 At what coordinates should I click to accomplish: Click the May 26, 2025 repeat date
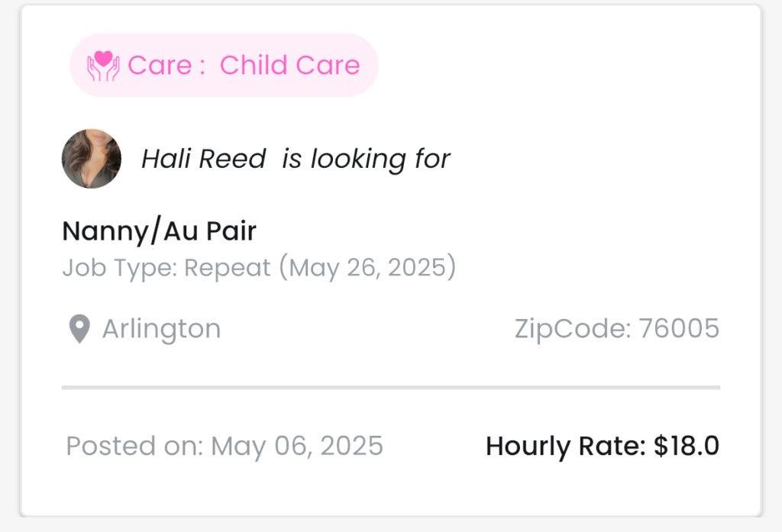[x=367, y=267]
